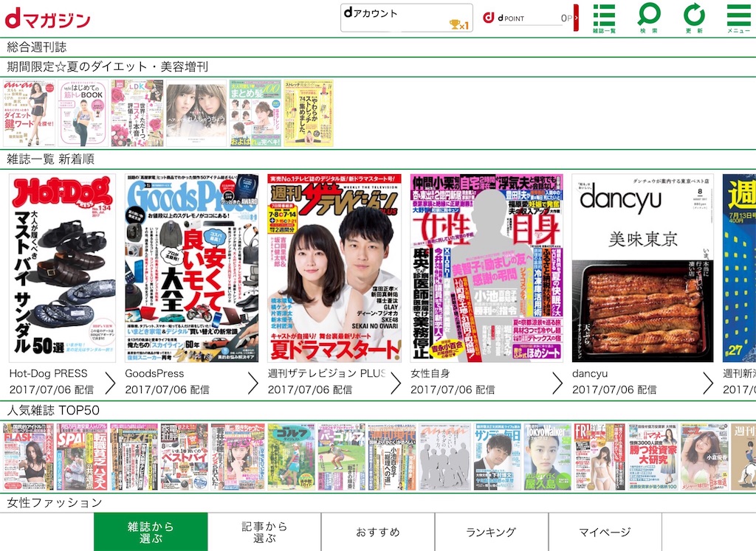Screen dimensions: 756x551
Task: Tap chevron beside 週刊ザテレビジョン PLUS
Action: click(x=396, y=384)
